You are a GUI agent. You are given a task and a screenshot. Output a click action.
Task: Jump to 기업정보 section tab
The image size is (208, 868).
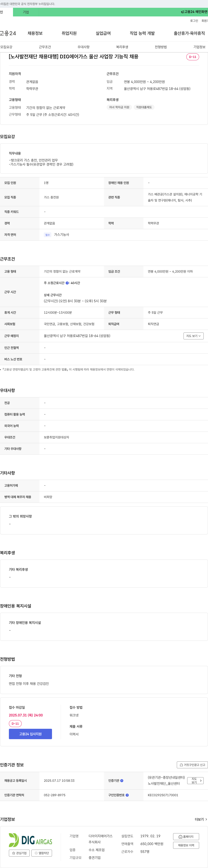point(199,47)
